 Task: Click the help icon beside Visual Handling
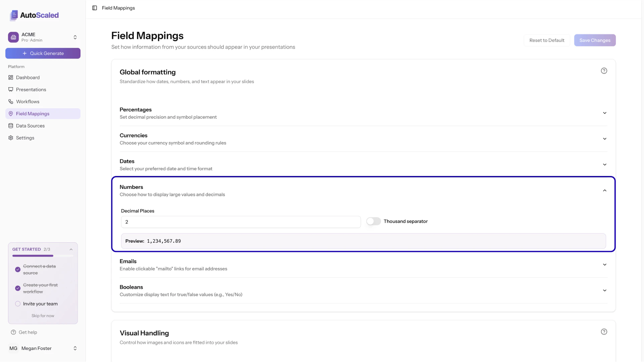[x=604, y=331]
